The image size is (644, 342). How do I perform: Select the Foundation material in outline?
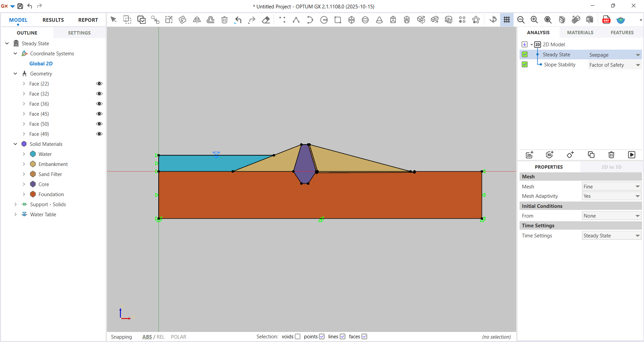tap(51, 194)
